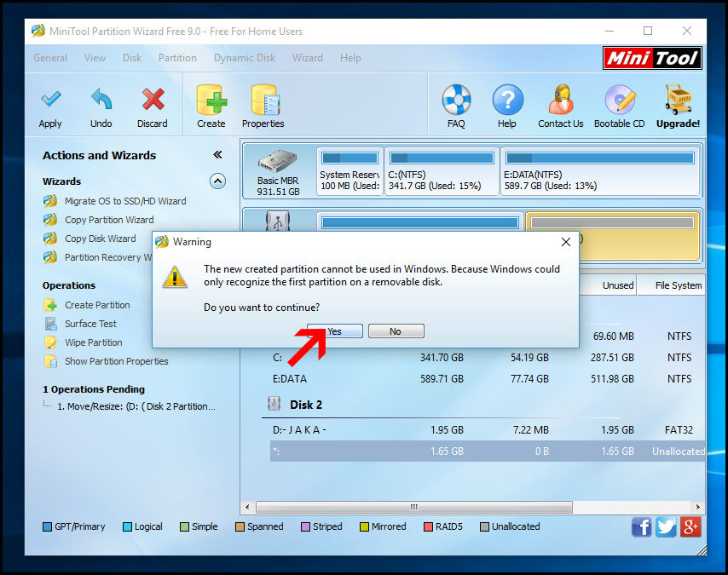Close the Warning dialog
This screenshot has height=575, width=728.
(565, 242)
